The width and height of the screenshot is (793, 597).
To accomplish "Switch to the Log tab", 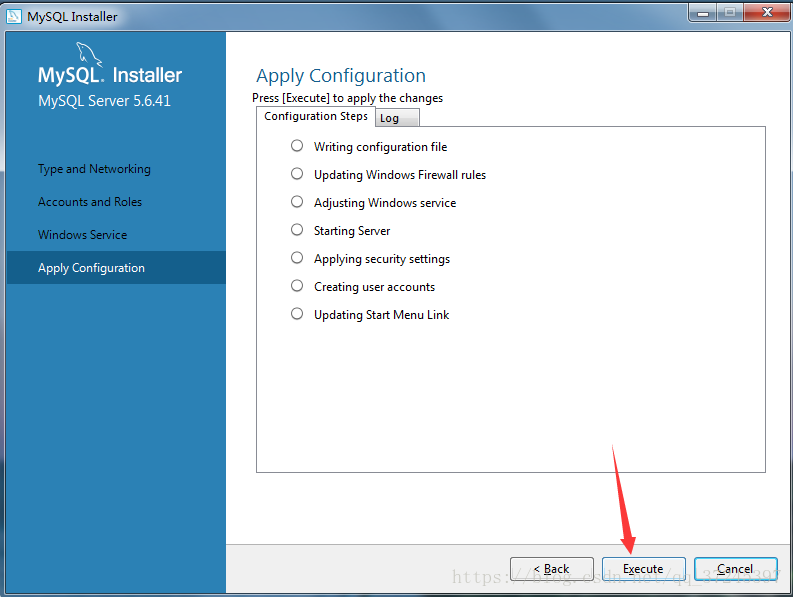I will point(397,118).
